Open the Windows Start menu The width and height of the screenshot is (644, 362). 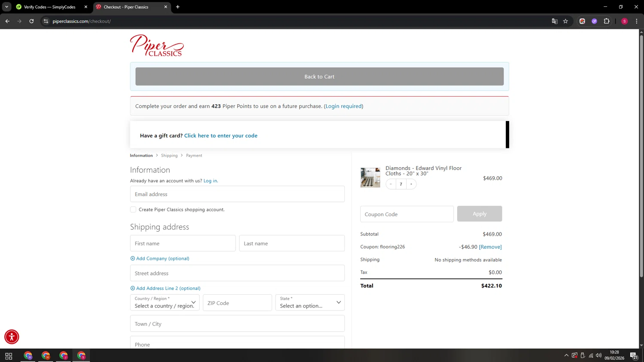coord(9,356)
